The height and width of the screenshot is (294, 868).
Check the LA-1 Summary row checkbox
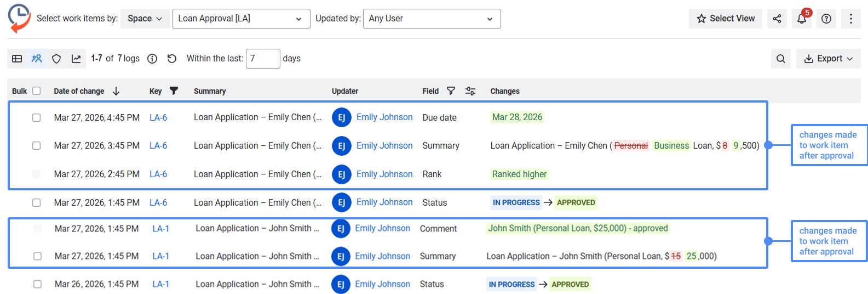[37, 256]
